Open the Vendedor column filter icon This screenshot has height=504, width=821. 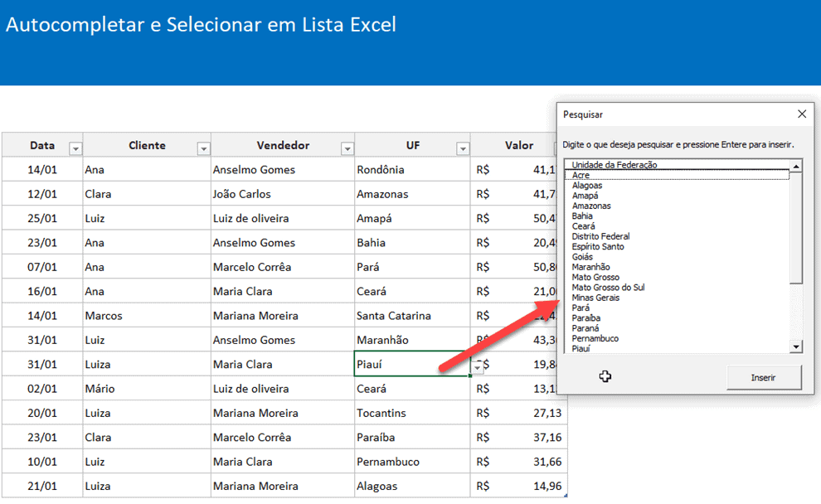(x=347, y=148)
